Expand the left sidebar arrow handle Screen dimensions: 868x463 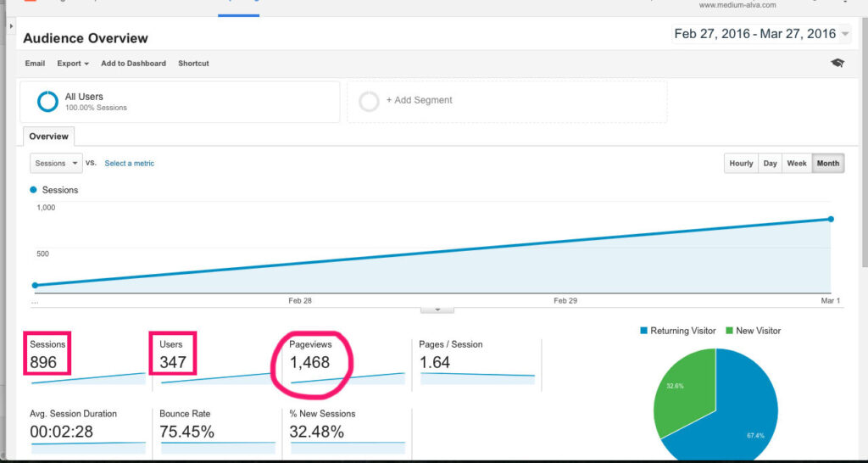tap(11, 26)
